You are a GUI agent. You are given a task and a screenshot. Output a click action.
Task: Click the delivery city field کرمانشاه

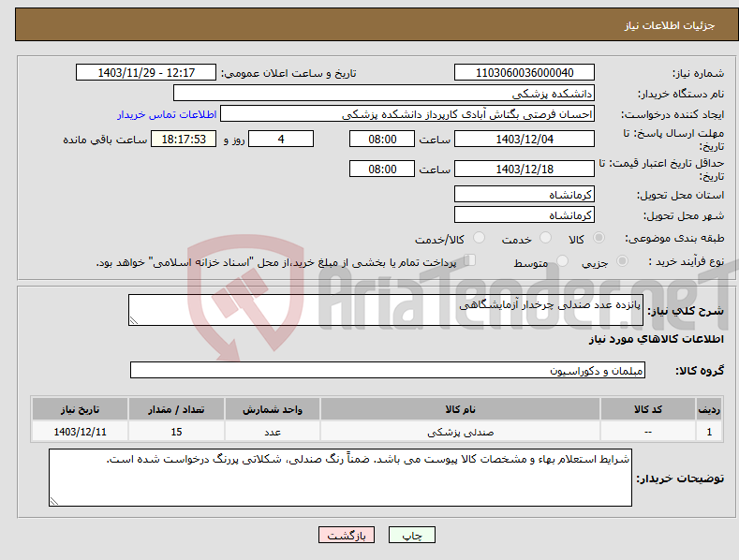click(525, 215)
